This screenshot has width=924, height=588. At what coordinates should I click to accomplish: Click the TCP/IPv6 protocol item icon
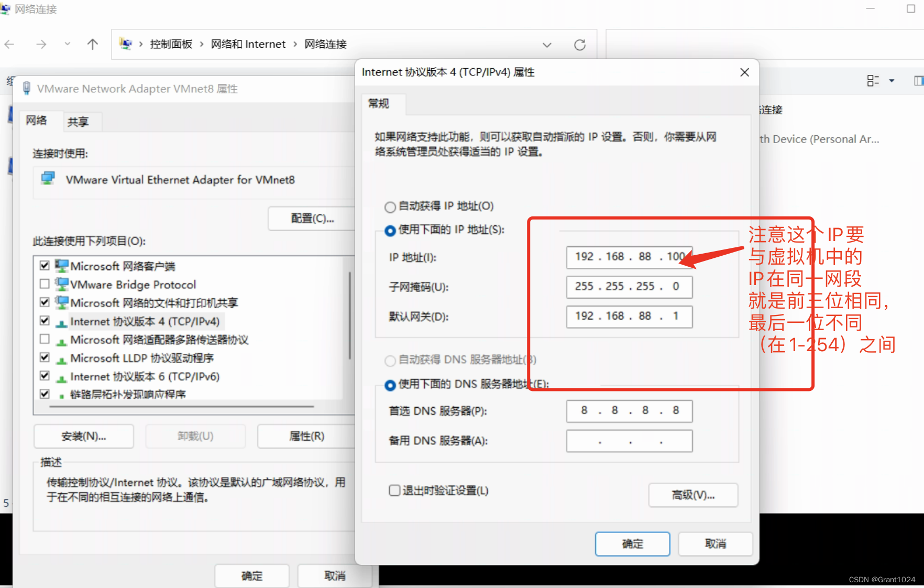click(62, 378)
